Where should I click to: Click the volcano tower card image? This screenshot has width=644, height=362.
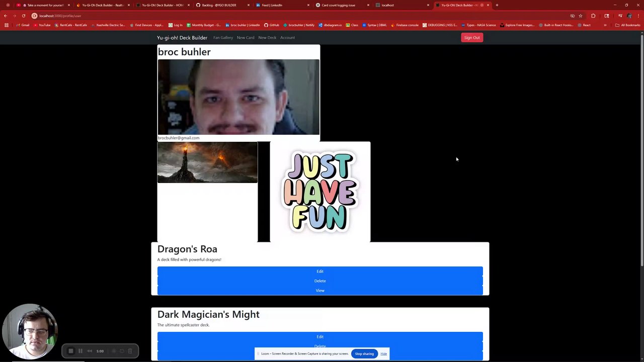tap(207, 162)
